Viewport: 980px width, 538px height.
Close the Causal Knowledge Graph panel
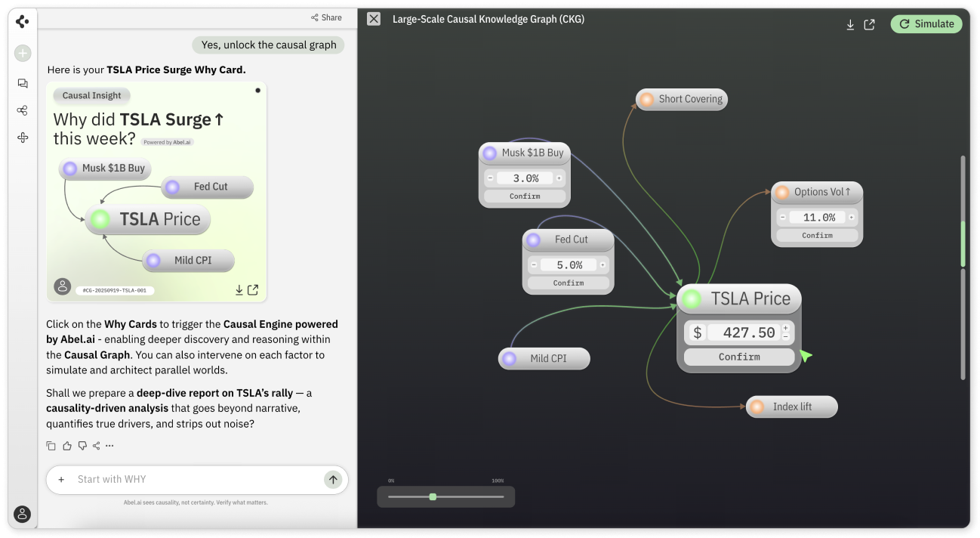tap(374, 19)
